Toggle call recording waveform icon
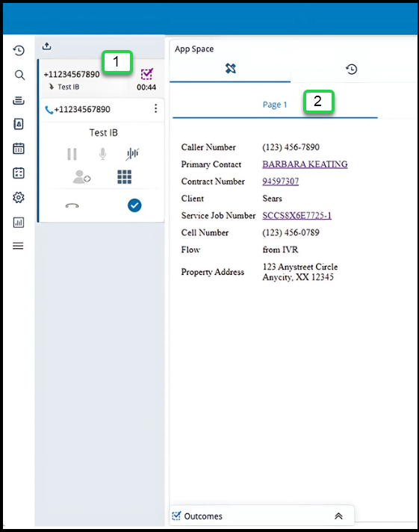 pos(132,154)
